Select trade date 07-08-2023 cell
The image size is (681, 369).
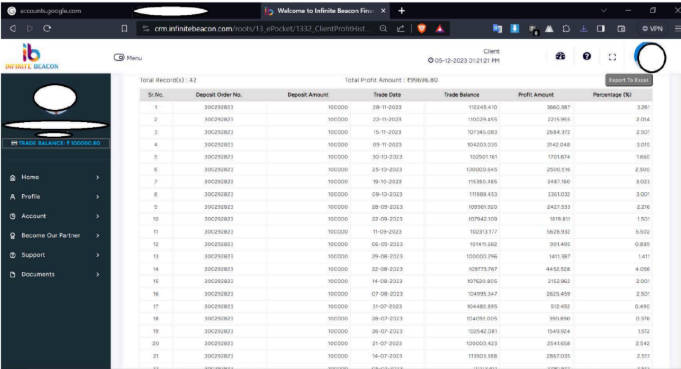[387, 294]
